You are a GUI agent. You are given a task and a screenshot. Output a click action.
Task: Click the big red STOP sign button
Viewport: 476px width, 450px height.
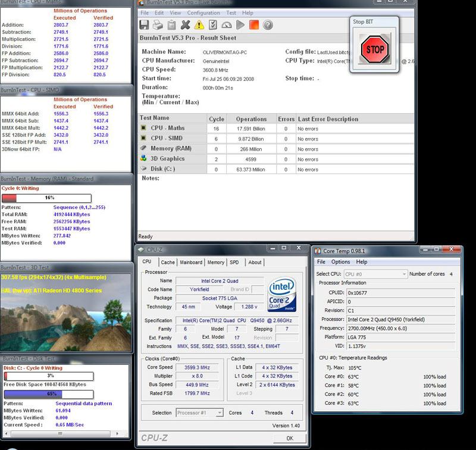(x=374, y=49)
